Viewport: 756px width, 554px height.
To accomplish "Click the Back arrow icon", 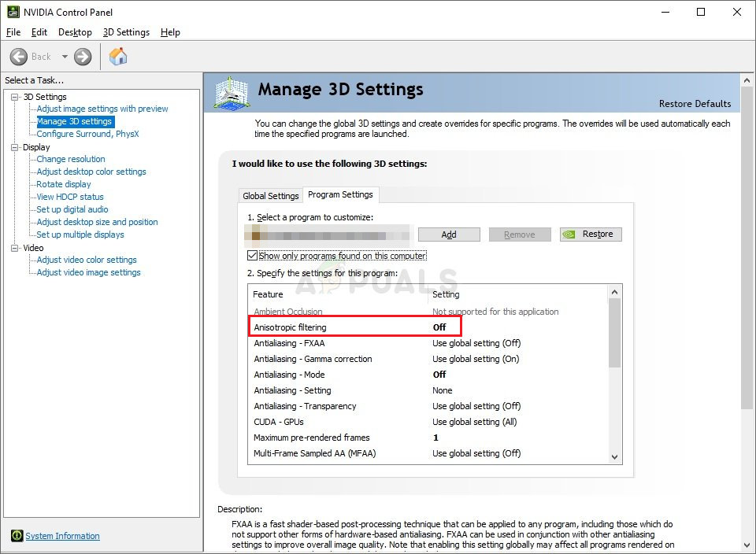I will [x=19, y=57].
